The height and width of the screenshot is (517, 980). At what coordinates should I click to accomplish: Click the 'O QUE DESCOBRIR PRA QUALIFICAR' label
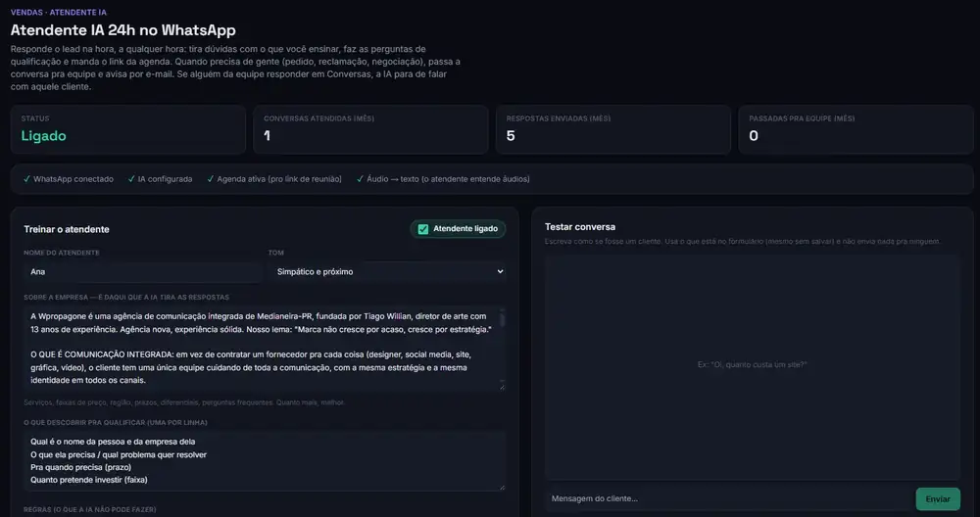(116, 423)
